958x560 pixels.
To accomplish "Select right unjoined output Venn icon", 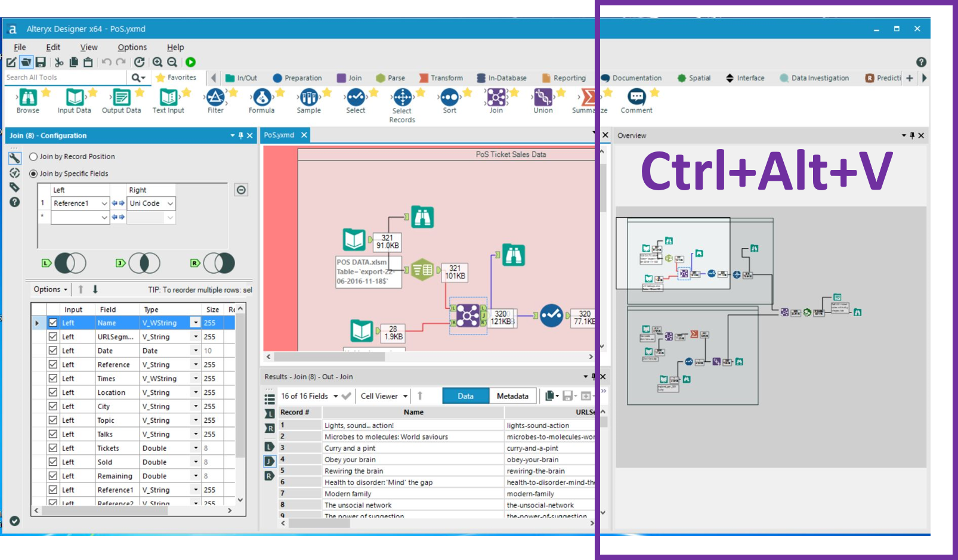I will 219,263.
